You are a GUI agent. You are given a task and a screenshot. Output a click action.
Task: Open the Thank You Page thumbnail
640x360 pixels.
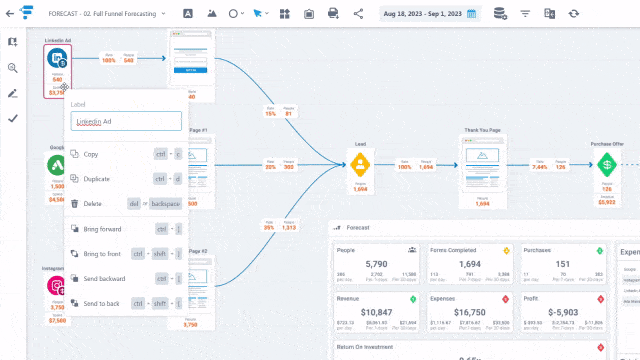pyautogui.click(x=482, y=165)
